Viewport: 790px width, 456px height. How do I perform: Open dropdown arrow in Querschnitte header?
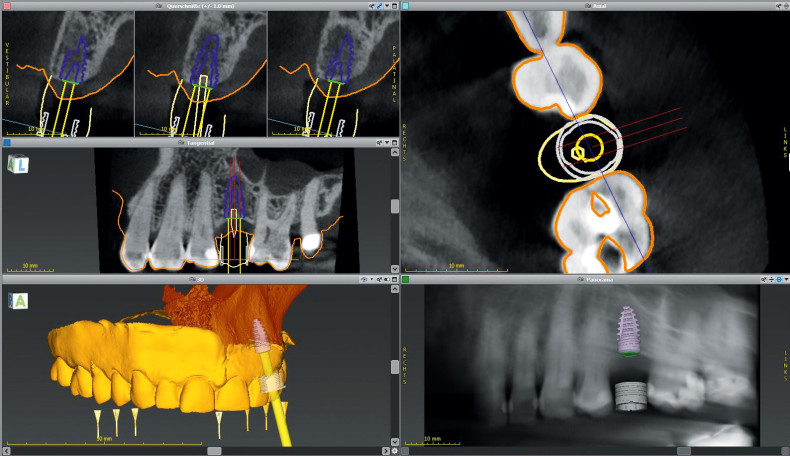coord(387,6)
